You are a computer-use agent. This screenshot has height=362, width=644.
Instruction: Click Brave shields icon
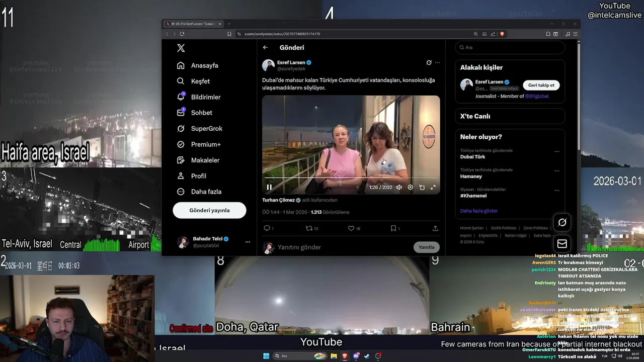point(502,34)
